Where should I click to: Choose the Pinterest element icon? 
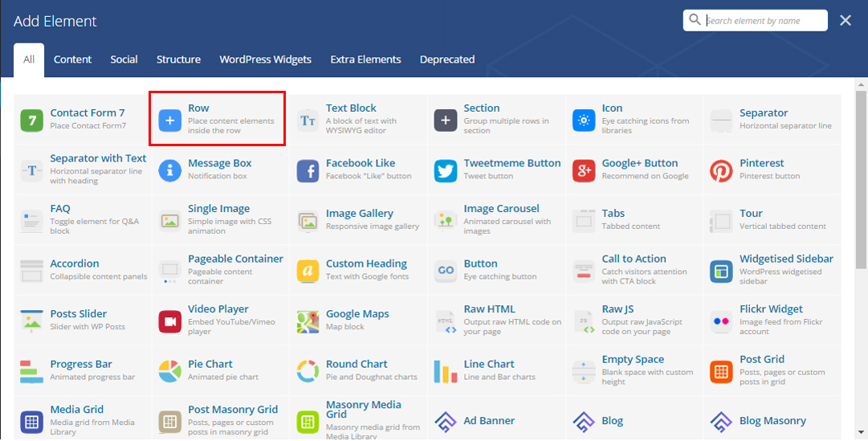[x=721, y=170]
